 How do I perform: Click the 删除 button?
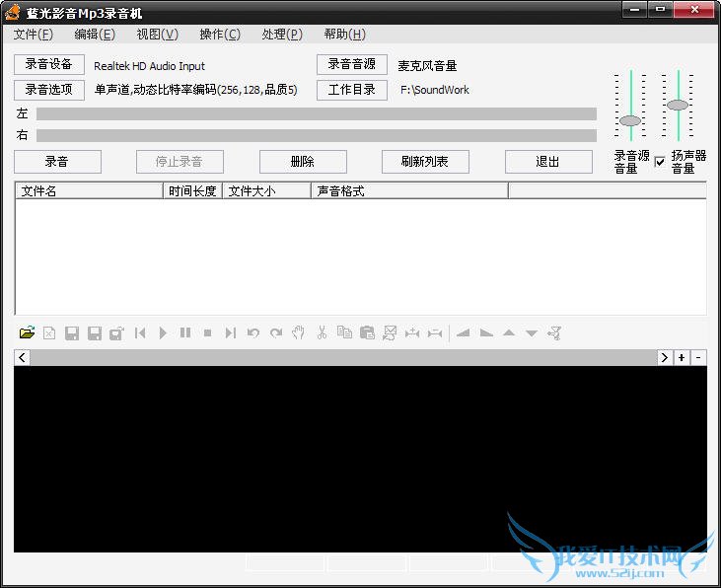303,162
